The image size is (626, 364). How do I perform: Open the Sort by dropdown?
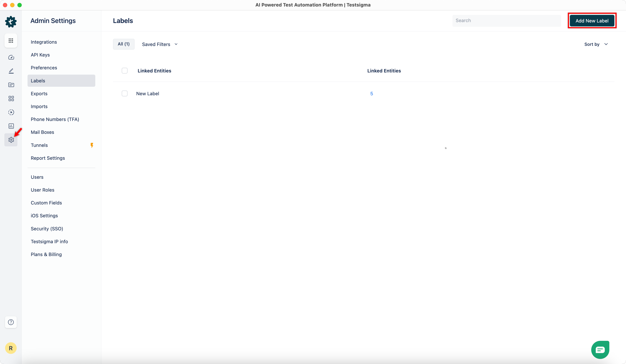[596, 44]
